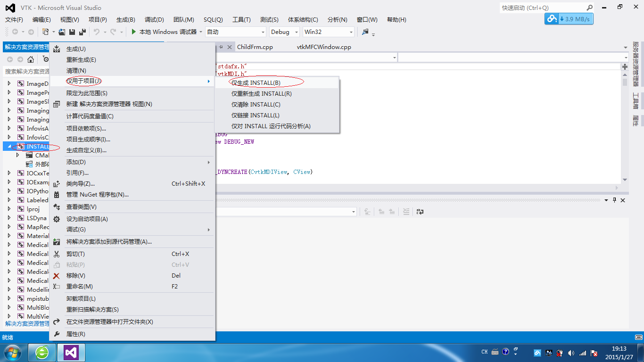This screenshot has height=362, width=644.
Task: Click the Home icon in Solution Explorer
Action: (x=31, y=59)
